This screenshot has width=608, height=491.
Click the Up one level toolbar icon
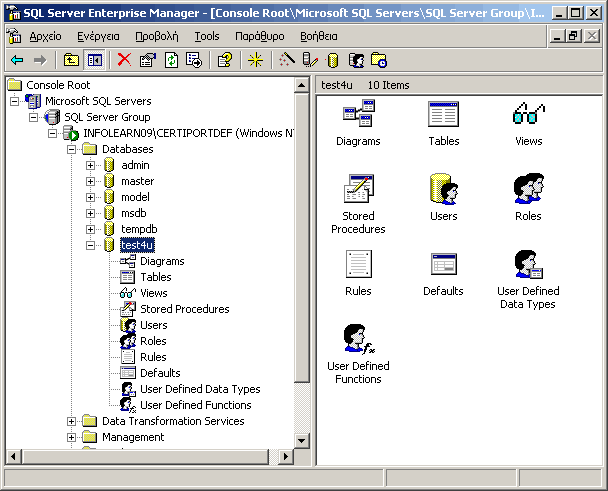click(71, 60)
